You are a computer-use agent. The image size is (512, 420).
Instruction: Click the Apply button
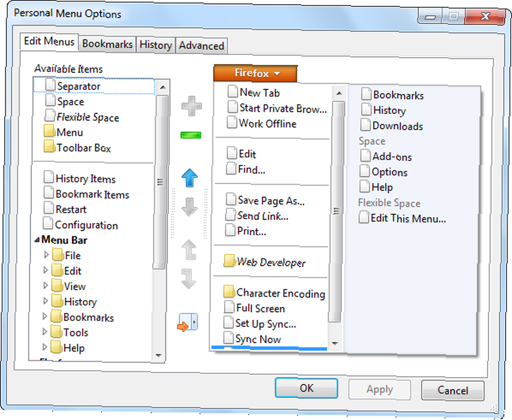[x=379, y=389]
